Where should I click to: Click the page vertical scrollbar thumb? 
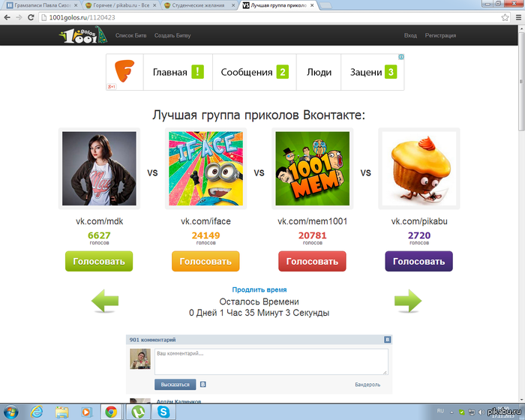coord(521,82)
